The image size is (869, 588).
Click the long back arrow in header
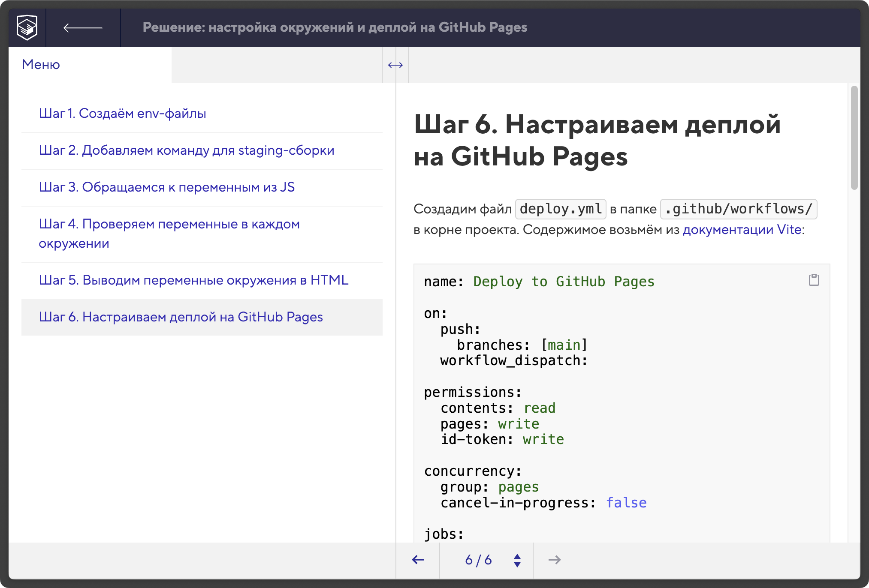(83, 28)
